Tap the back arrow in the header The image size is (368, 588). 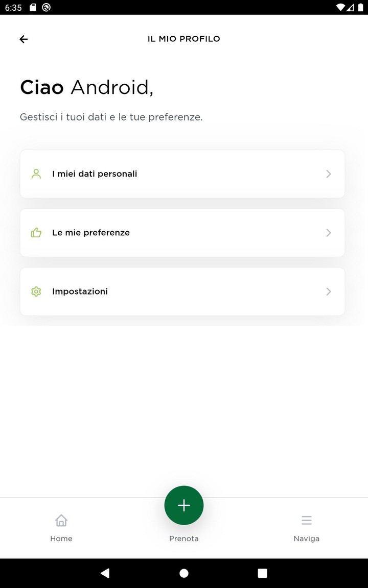coord(24,39)
